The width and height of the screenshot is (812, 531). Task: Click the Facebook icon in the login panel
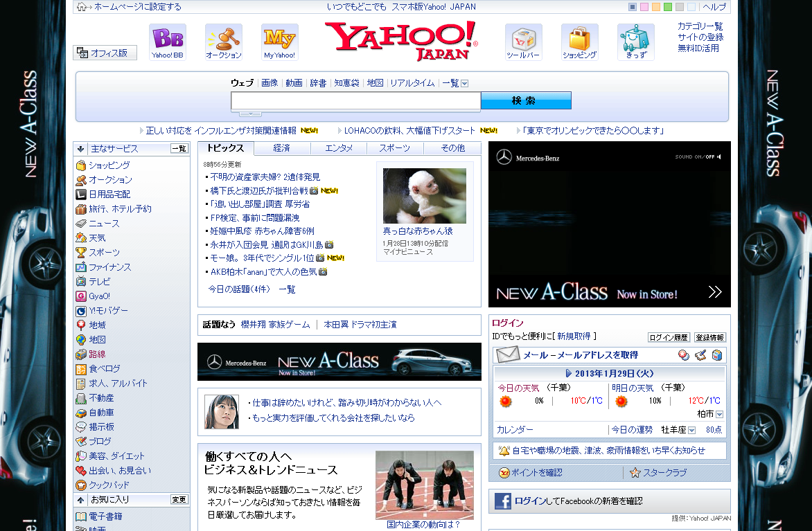pyautogui.click(x=503, y=501)
